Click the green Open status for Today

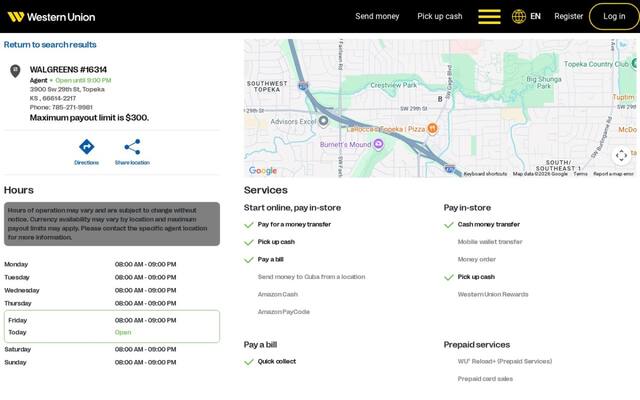click(x=123, y=332)
